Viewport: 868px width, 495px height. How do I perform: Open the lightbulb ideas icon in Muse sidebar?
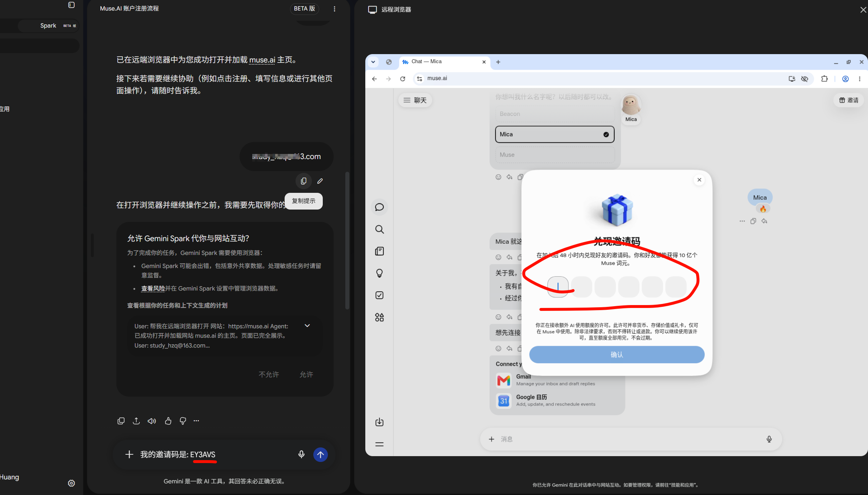click(379, 273)
